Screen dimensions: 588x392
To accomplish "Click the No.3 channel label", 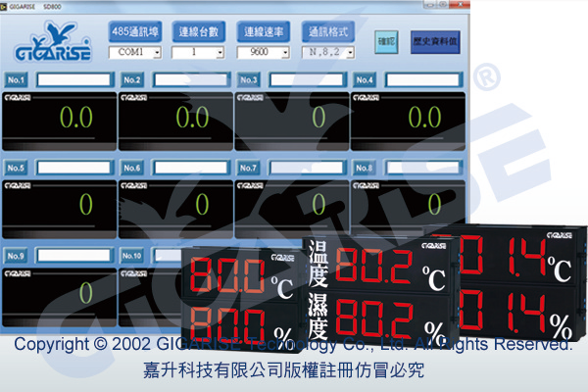I will pyautogui.click(x=249, y=79).
